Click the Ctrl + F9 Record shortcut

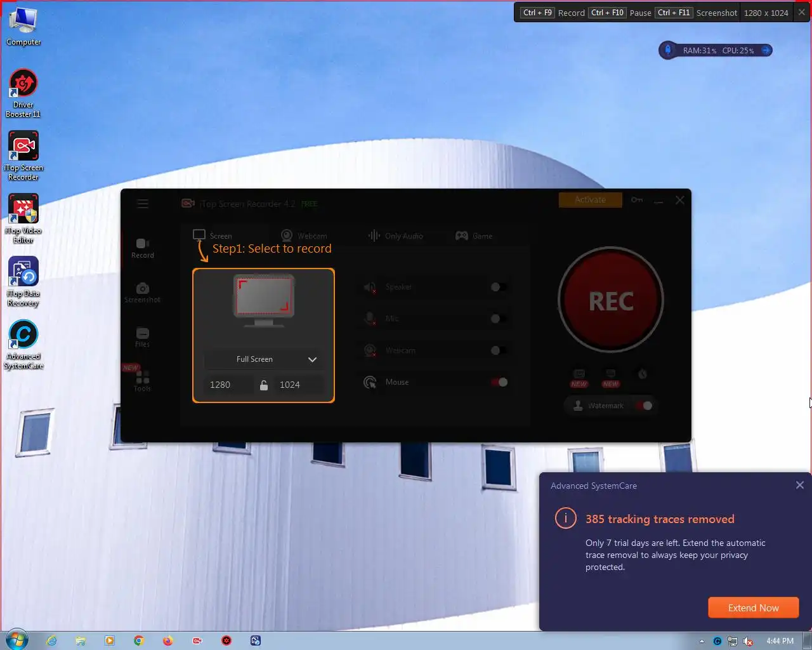click(553, 13)
